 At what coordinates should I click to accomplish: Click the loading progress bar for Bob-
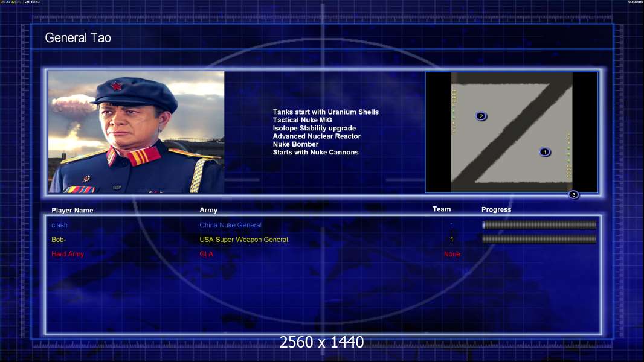pyautogui.click(x=539, y=239)
